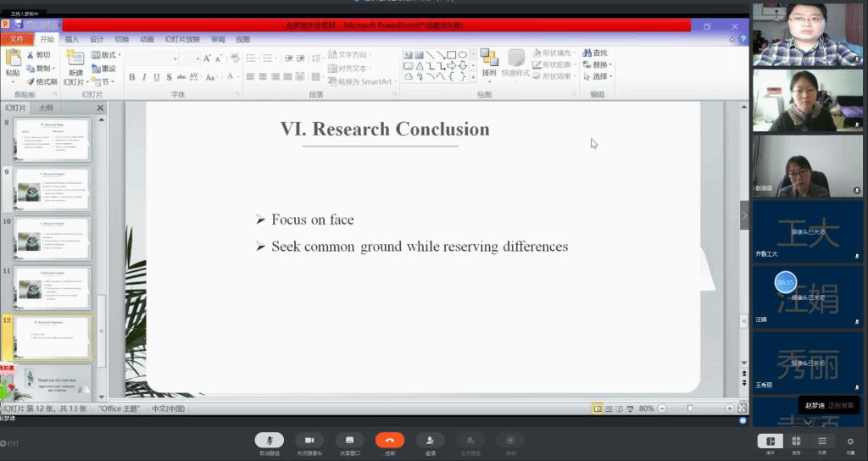The width and height of the screenshot is (868, 461).
Task: Click the share window button
Action: coord(349,440)
